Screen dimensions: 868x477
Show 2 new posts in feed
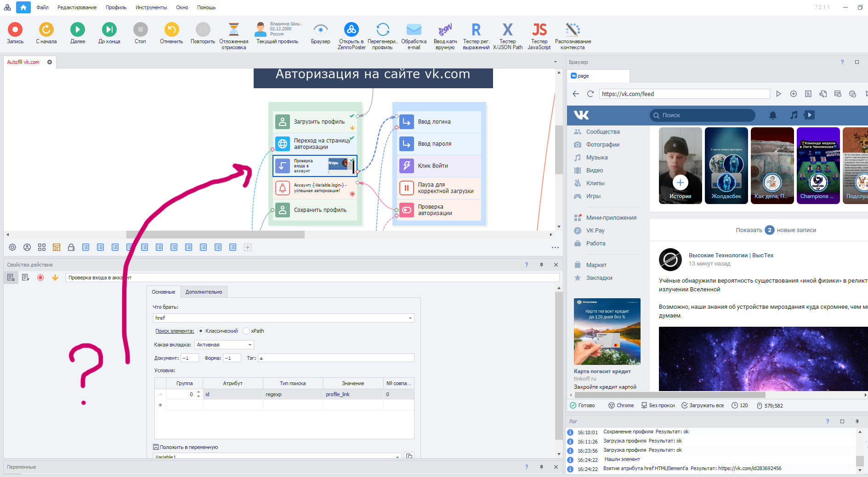coord(776,230)
